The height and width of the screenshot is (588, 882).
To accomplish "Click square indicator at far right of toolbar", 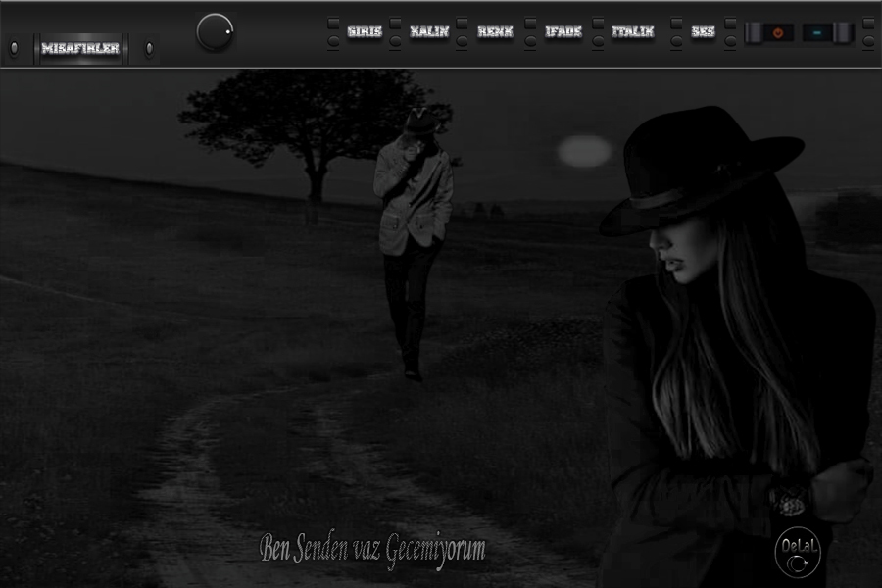I will point(866,22).
